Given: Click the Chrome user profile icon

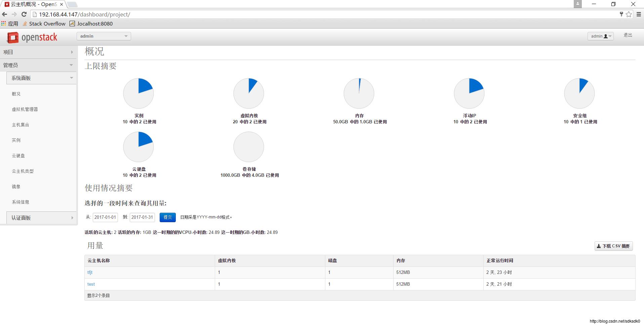Looking at the screenshot, I should tap(578, 4).
